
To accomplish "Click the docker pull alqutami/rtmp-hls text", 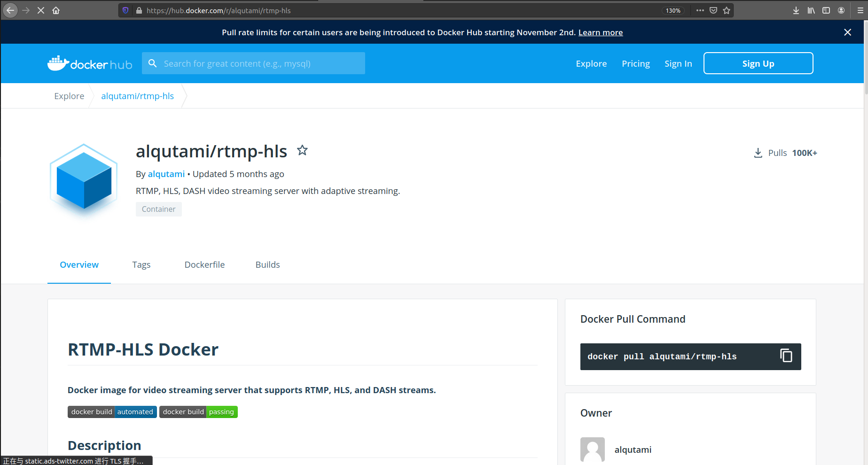I will (662, 356).
